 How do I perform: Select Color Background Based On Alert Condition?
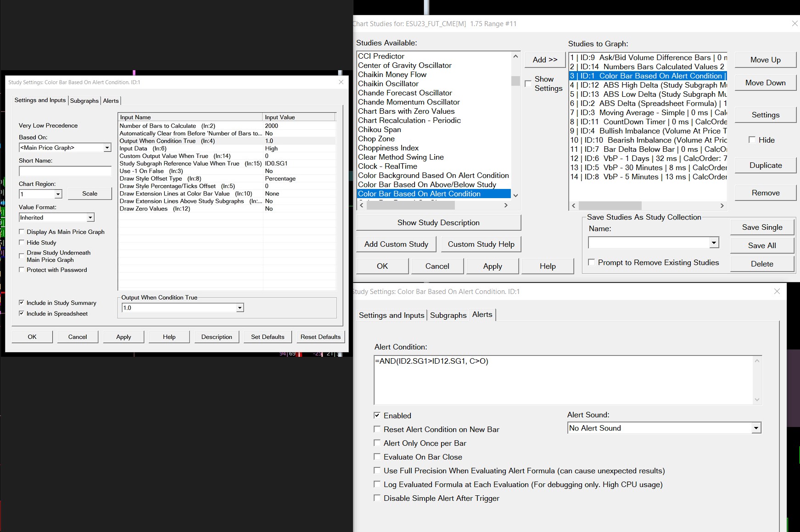[434, 175]
